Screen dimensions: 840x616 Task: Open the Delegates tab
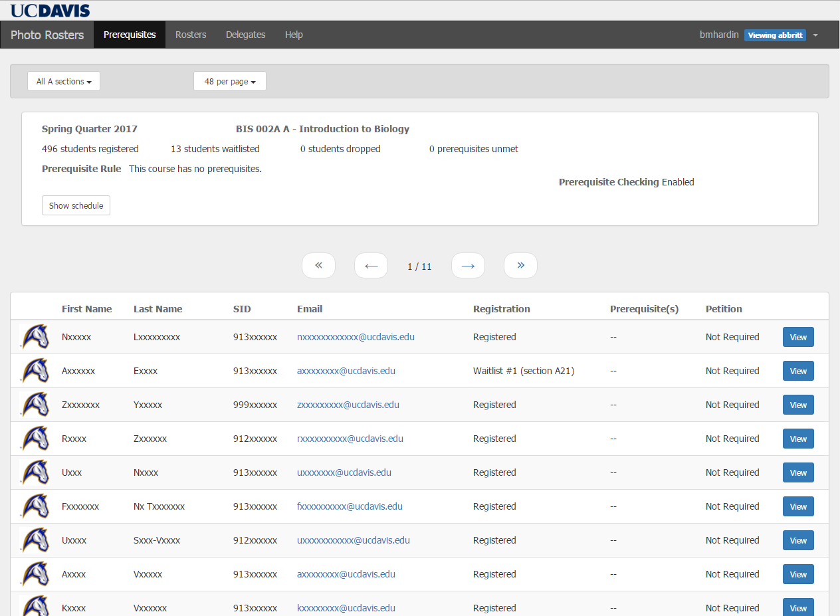tap(245, 35)
